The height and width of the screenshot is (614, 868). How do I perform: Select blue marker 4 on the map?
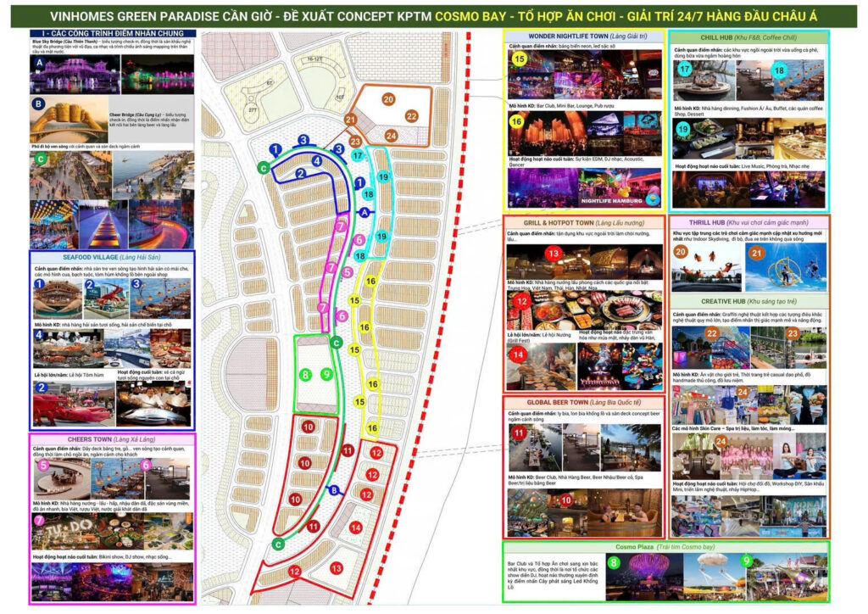[316, 160]
